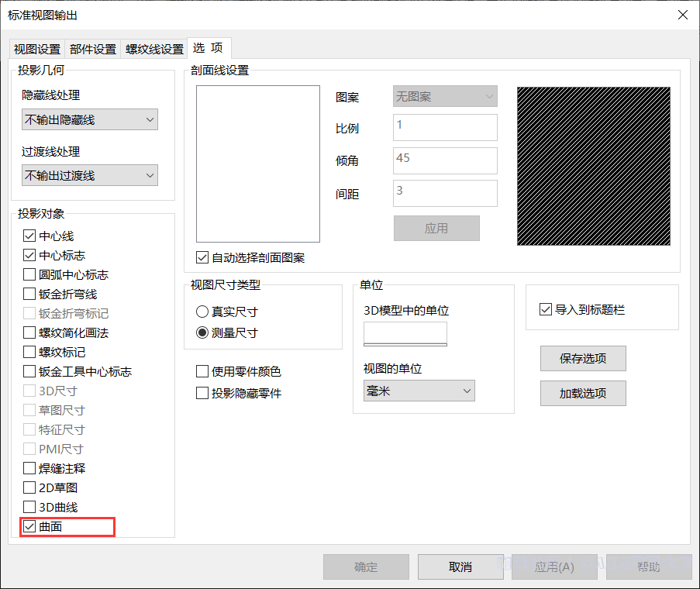This screenshot has width=700, height=589.
Task: Switch to the 视图设置 tab
Action: click(x=37, y=49)
